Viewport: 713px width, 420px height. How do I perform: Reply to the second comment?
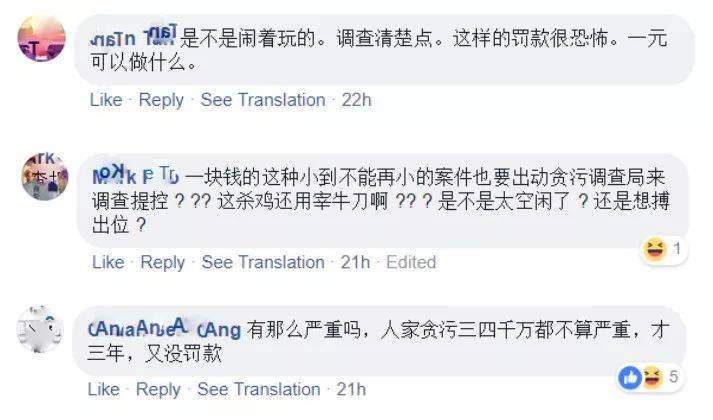point(162,262)
